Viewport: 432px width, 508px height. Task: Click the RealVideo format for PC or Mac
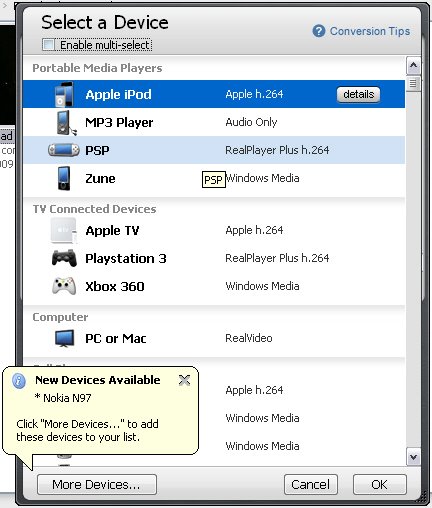249,338
